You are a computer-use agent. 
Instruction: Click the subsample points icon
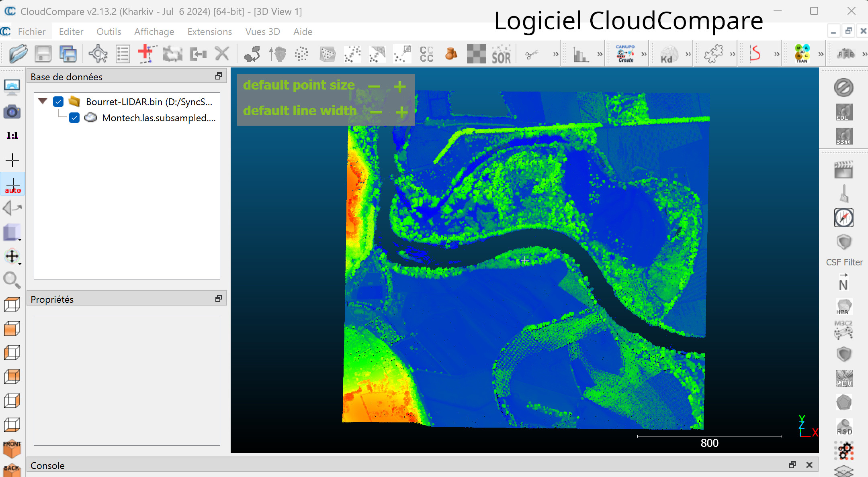point(301,54)
